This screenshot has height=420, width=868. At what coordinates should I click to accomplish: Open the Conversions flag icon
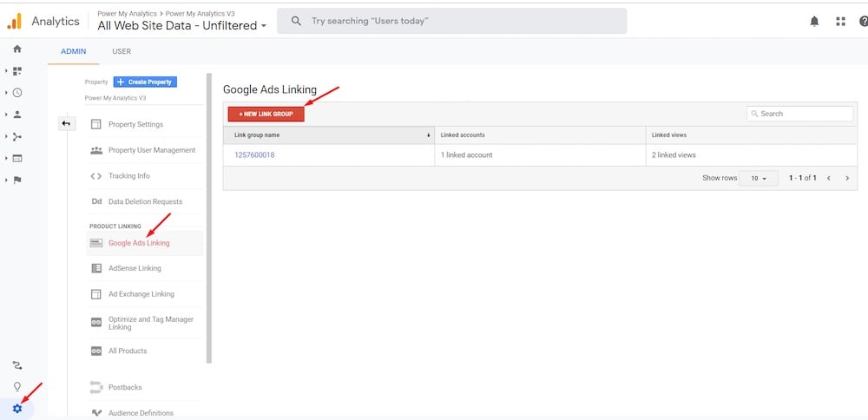[x=17, y=180]
